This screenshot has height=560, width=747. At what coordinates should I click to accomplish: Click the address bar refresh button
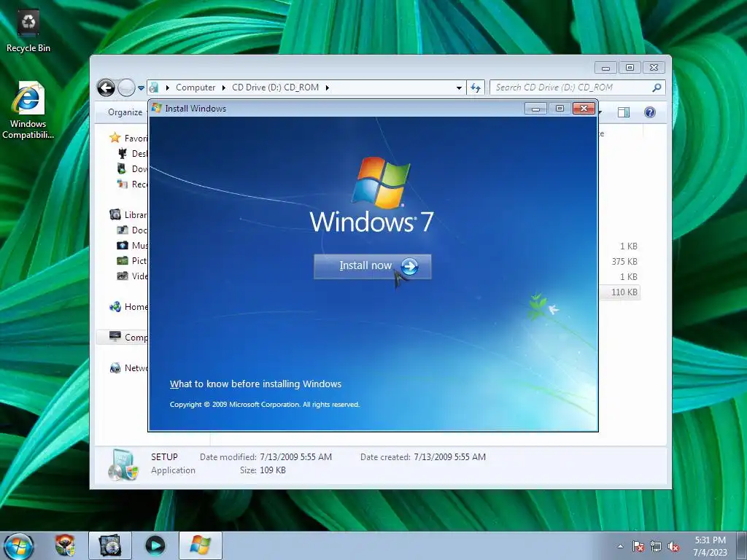click(476, 87)
